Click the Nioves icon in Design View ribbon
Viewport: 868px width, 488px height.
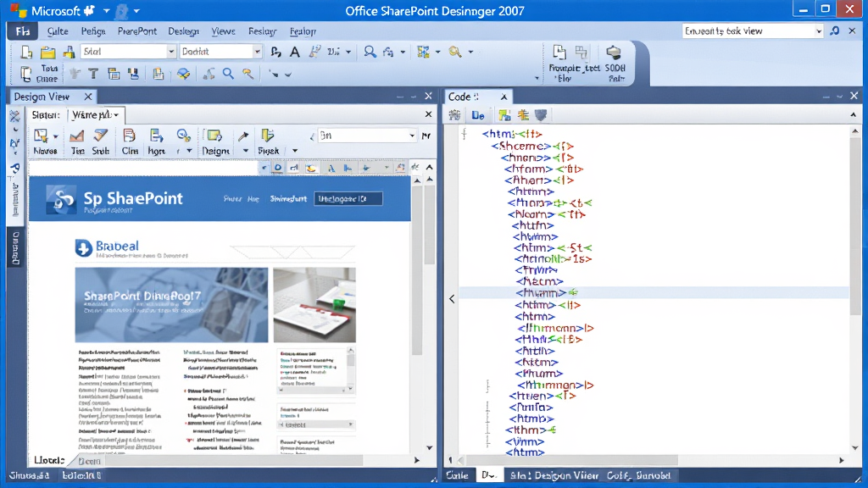tap(41, 136)
